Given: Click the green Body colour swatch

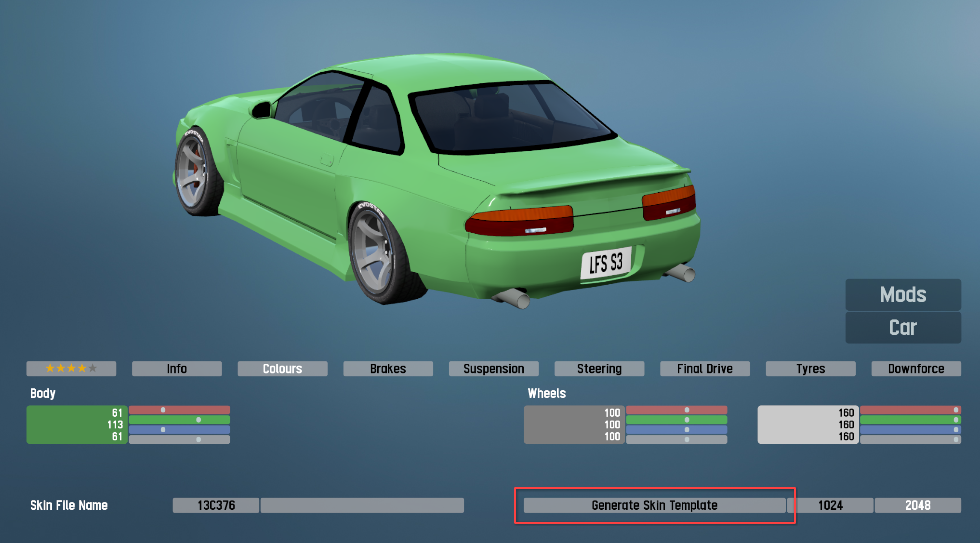Looking at the screenshot, I should [67, 424].
